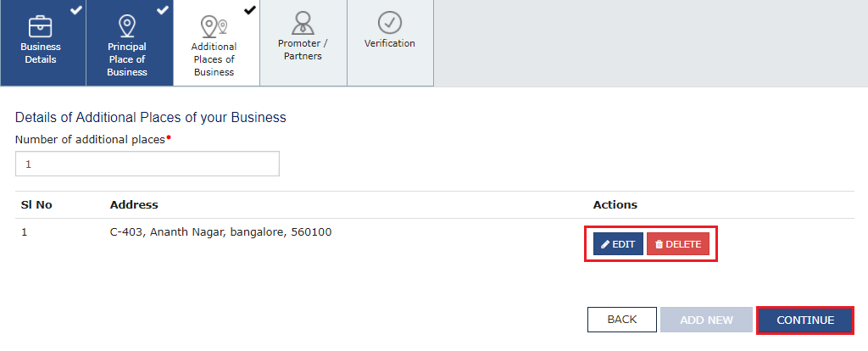Click the person icon for Promoter / Partners
The height and width of the screenshot is (351, 868).
click(303, 22)
